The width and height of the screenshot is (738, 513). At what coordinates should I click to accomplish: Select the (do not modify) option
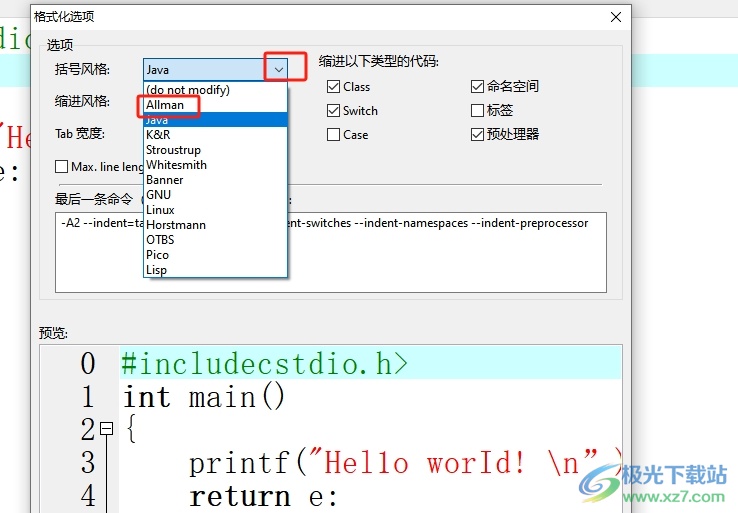[x=187, y=90]
